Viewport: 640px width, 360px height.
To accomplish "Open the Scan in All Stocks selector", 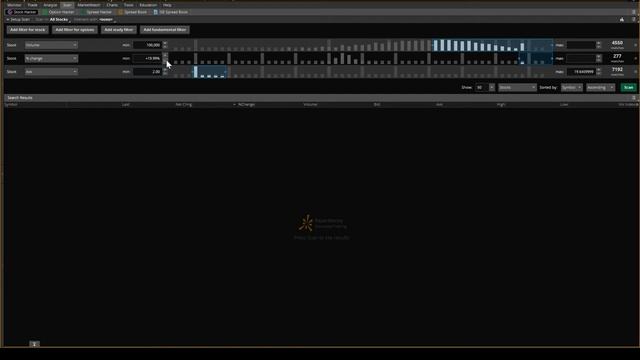I will 60,19.
